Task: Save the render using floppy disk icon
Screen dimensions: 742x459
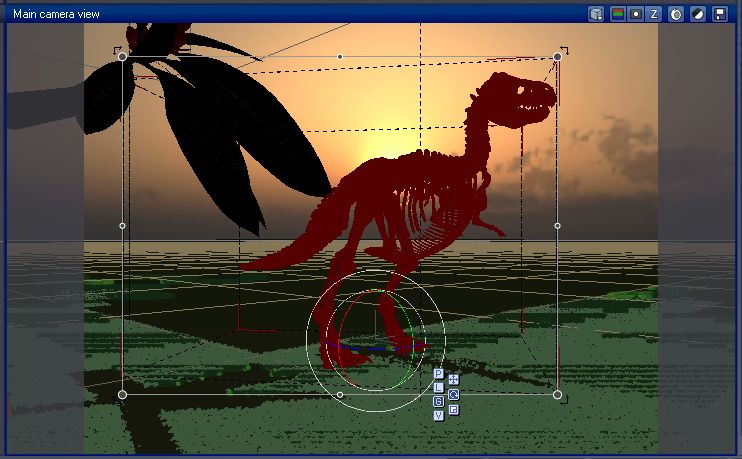Action: point(720,14)
